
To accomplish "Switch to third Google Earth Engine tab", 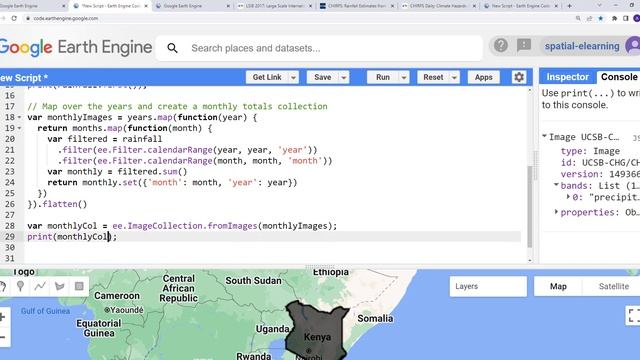I will (x=193, y=6).
